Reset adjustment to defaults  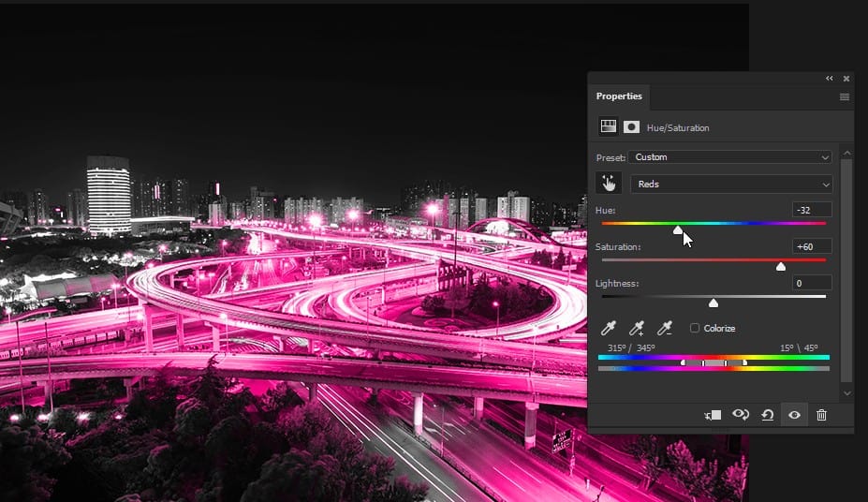click(768, 415)
